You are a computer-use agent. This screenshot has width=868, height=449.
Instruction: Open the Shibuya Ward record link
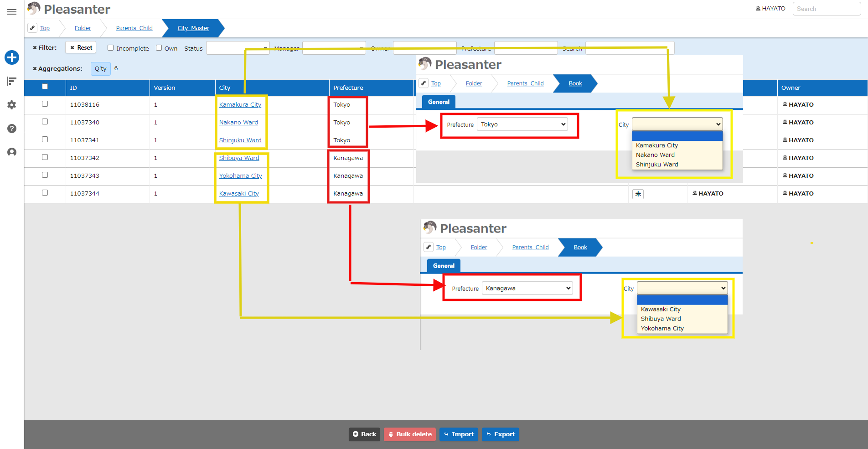click(239, 158)
